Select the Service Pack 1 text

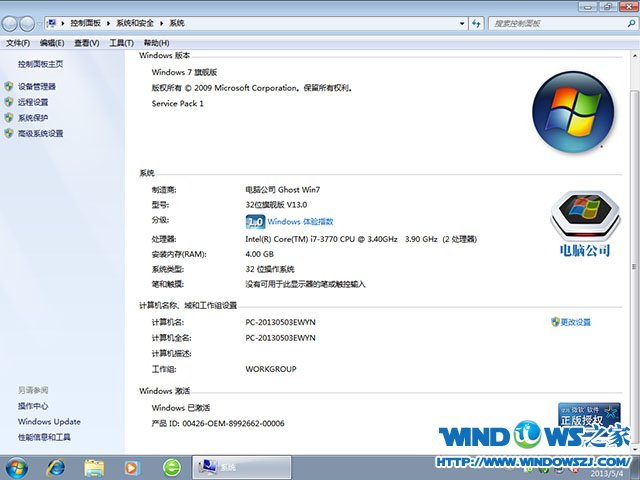point(178,104)
